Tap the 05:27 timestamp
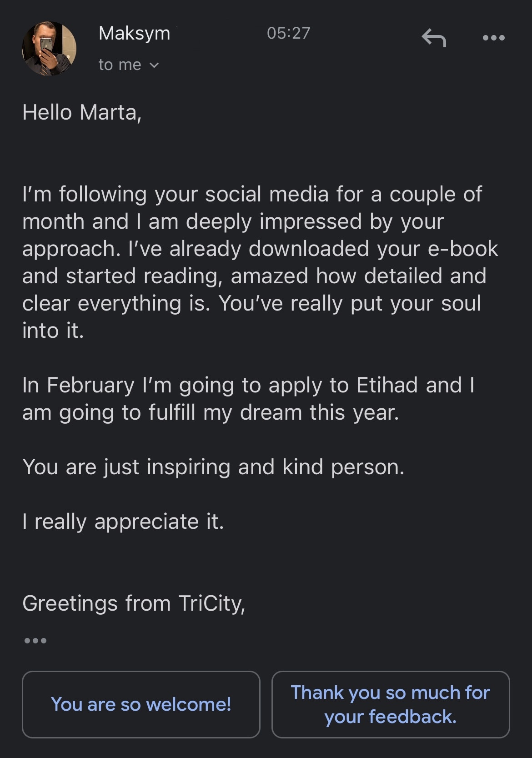Screen dimensions: 532x758 288,33
